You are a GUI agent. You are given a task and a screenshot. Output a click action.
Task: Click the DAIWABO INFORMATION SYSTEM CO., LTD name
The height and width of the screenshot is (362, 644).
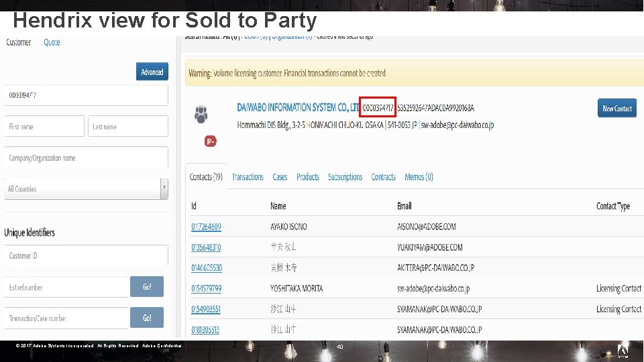click(x=298, y=107)
